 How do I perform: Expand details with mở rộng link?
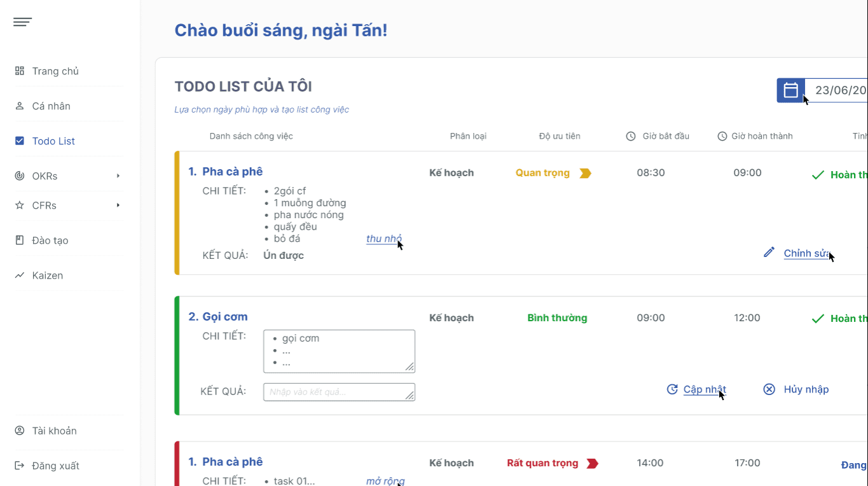(385, 481)
